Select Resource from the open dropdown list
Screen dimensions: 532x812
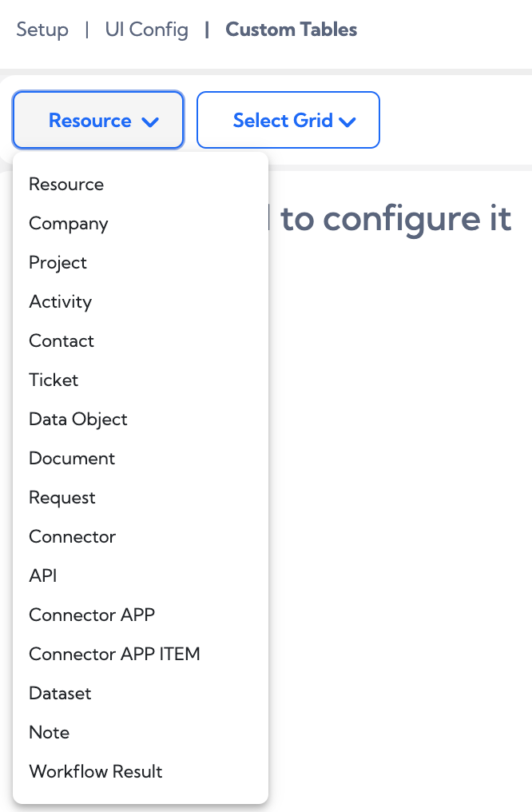point(66,184)
